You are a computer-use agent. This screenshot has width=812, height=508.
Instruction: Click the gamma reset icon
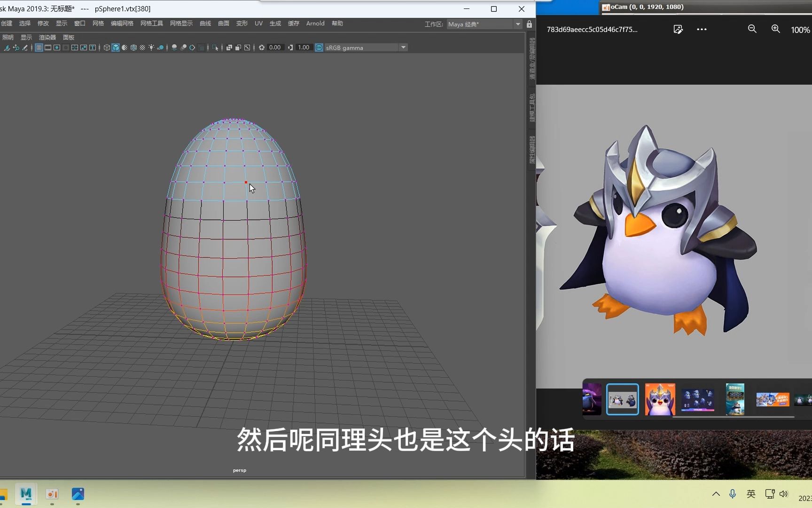click(x=290, y=48)
